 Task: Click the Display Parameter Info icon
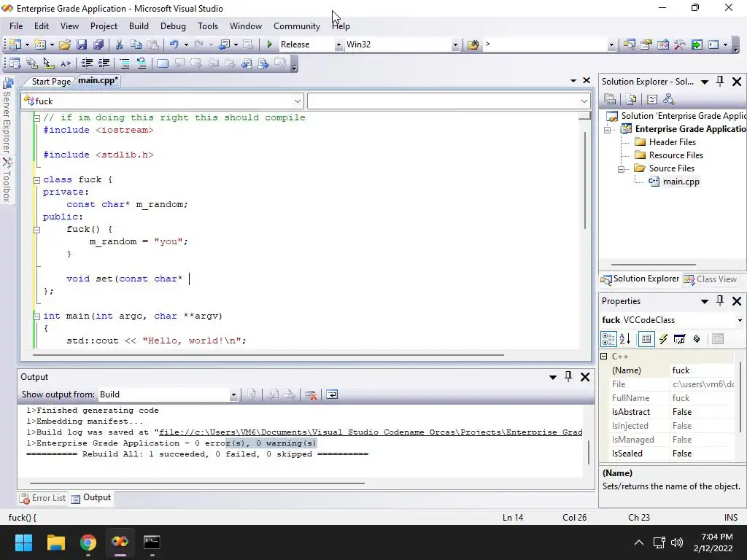(x=32, y=63)
